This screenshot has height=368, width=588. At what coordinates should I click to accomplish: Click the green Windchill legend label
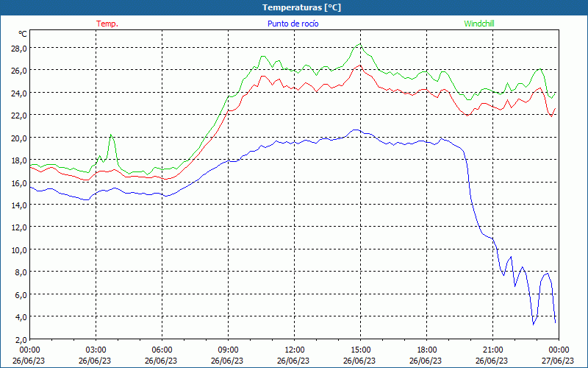479,24
